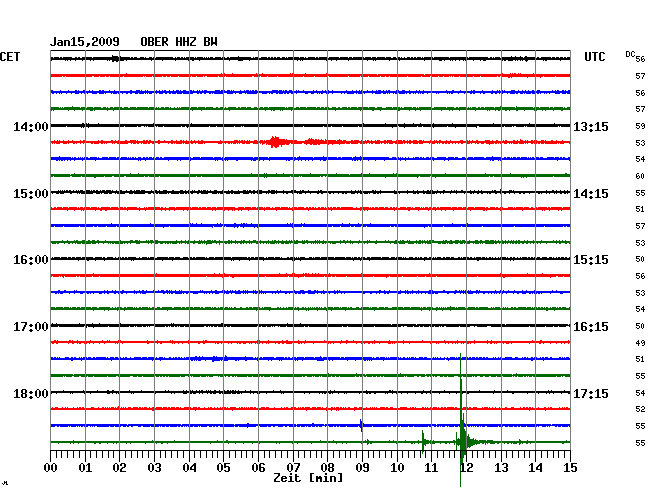Select the 16:00 CET time label

pyautogui.click(x=31, y=260)
